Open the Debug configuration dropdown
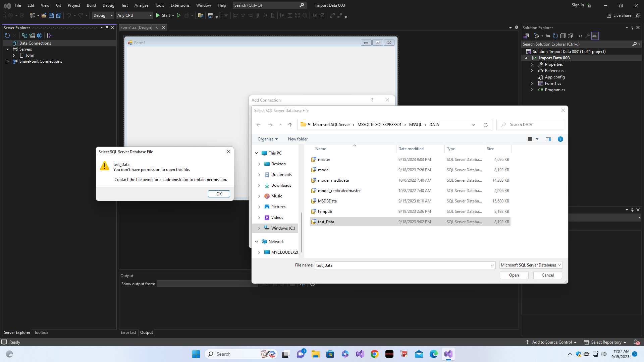 103,15
